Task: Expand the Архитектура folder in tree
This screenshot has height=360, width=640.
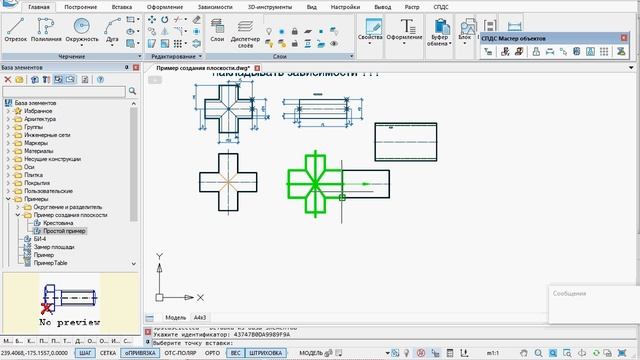Action: point(8,119)
